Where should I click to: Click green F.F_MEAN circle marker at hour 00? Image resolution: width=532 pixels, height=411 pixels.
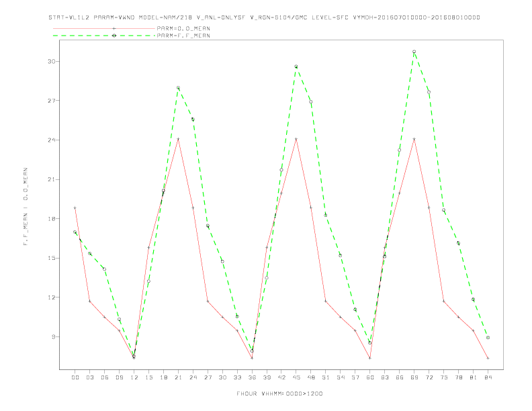75,232
